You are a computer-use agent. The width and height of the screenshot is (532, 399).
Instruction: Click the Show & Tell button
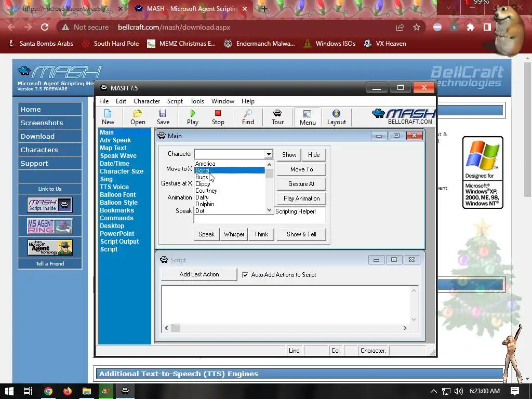point(301,234)
